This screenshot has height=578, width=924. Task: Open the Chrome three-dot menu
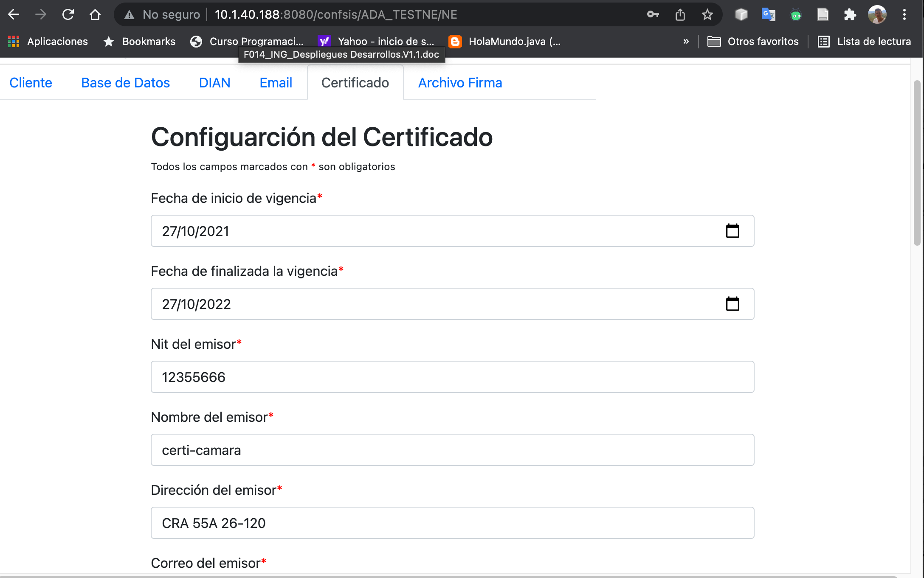click(x=904, y=14)
